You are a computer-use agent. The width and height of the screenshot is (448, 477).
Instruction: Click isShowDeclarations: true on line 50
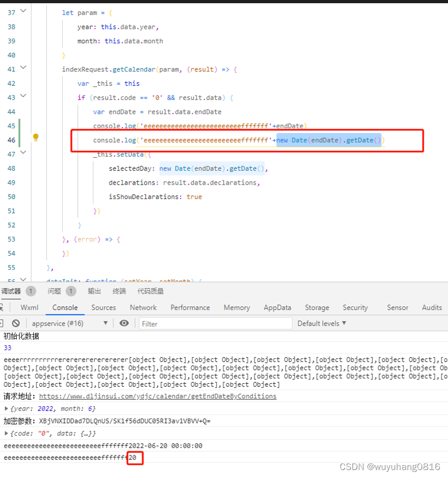155,197
